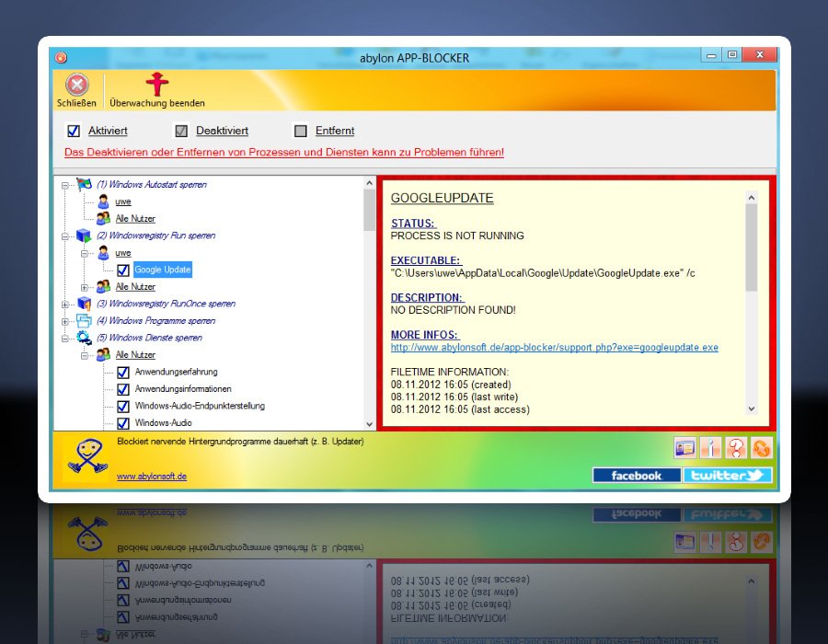Expand (3) Windowsregistry RunOnce sperren node
Viewport: 828px width, 644px height.
click(65, 305)
